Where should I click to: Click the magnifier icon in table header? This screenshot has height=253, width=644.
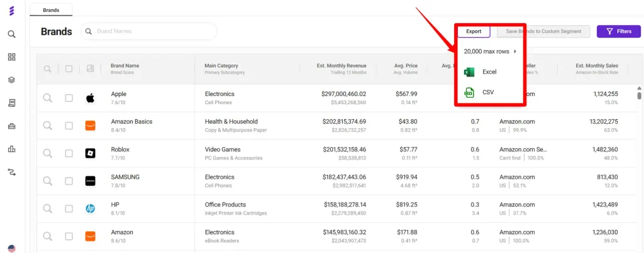tap(48, 69)
